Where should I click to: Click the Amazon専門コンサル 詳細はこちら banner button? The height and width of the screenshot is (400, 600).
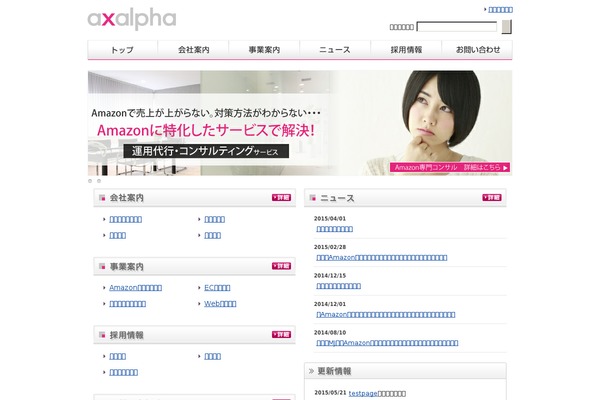click(450, 167)
